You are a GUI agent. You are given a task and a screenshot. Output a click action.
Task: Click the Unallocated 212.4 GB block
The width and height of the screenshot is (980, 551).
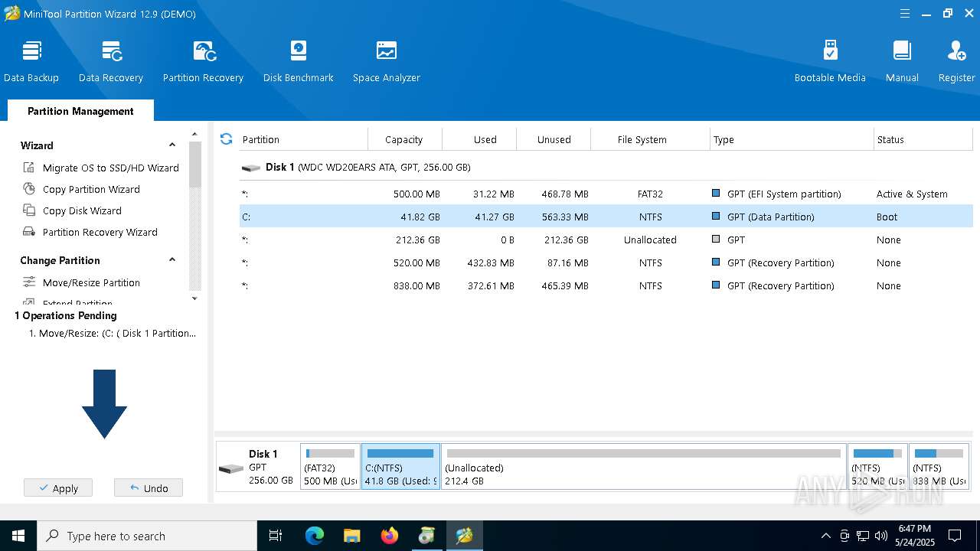click(644, 467)
